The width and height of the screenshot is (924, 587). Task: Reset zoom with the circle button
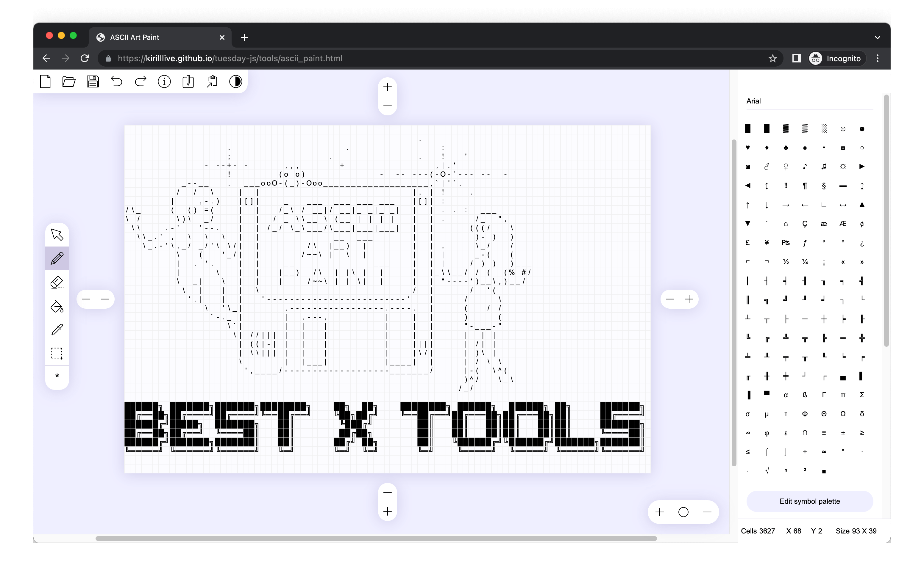[x=683, y=512]
